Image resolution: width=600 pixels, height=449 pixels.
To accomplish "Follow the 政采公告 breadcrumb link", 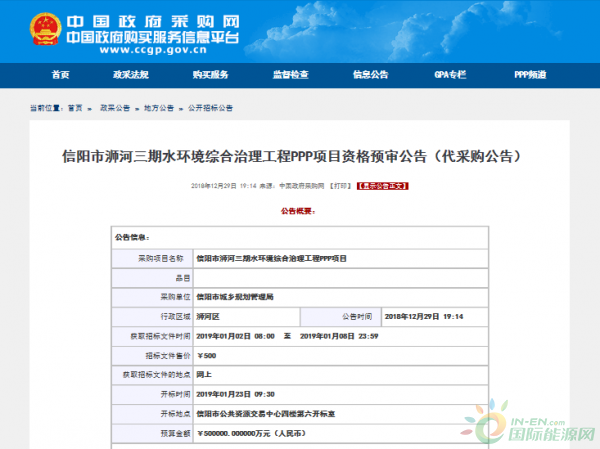I will [x=115, y=108].
